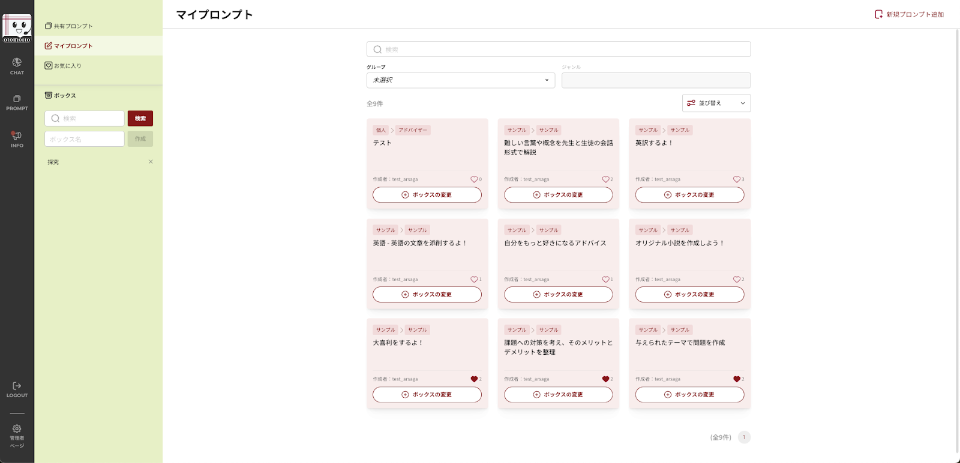Open the 大喜利をするよ！ card title

pos(398,342)
